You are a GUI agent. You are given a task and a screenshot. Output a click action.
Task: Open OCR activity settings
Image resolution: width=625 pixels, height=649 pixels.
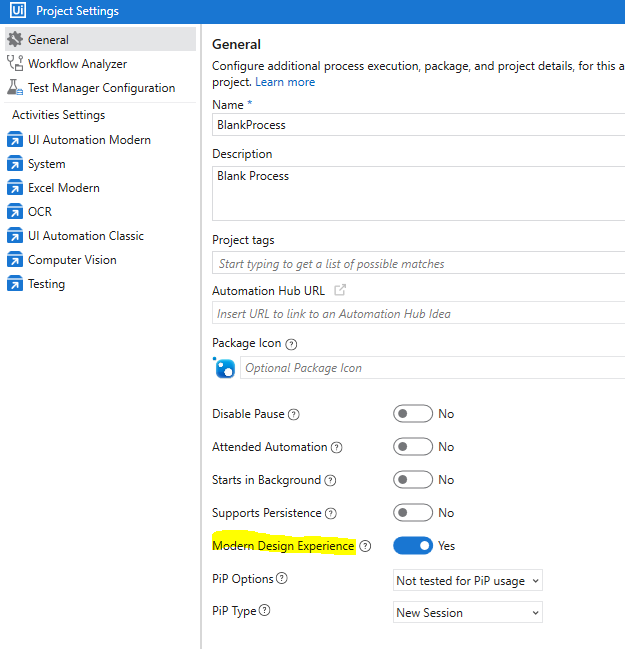100,212
